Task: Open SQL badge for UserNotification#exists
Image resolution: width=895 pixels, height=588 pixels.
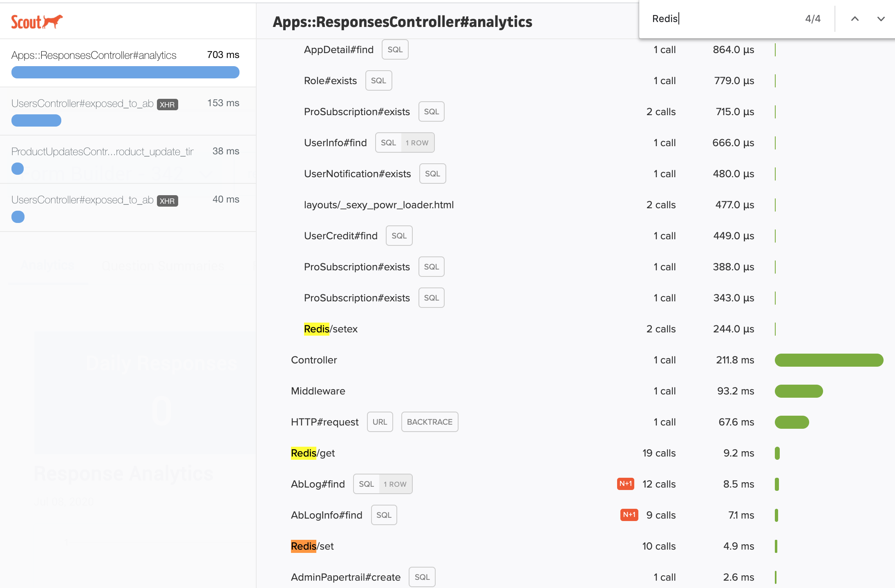Action: (432, 174)
